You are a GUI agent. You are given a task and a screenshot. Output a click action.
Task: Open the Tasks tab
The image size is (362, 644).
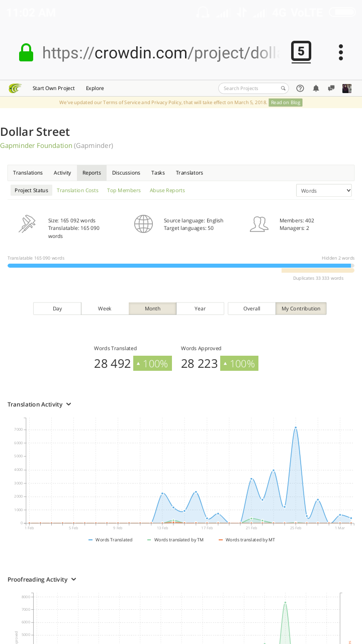[158, 173]
